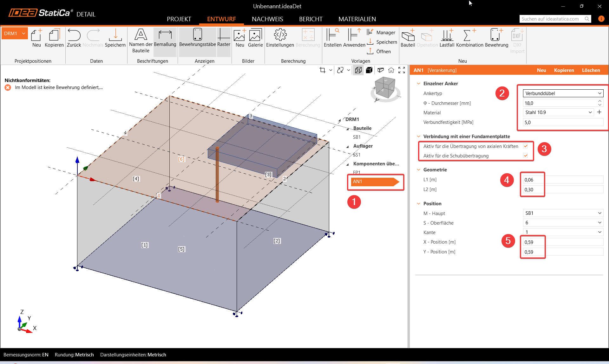
Task: Click the Löschen button for AN1
Action: 591,70
